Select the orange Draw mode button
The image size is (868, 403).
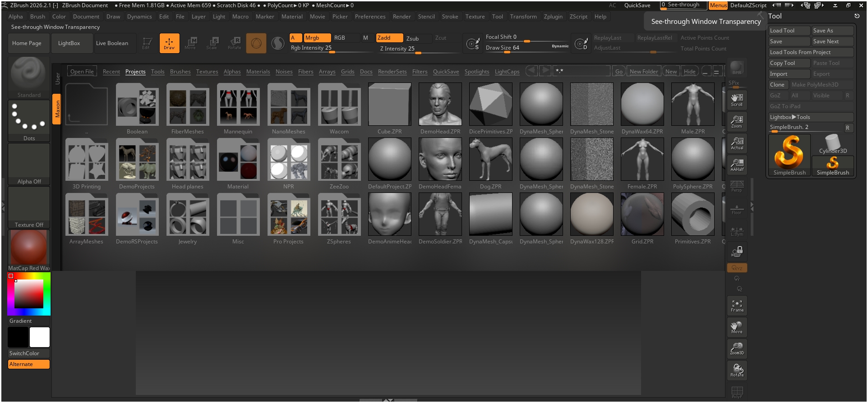pos(169,43)
